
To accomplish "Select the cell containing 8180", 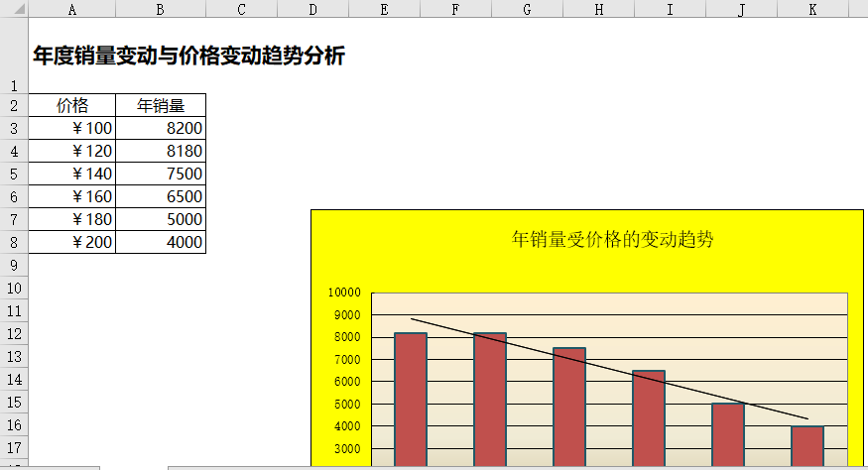I will [161, 151].
